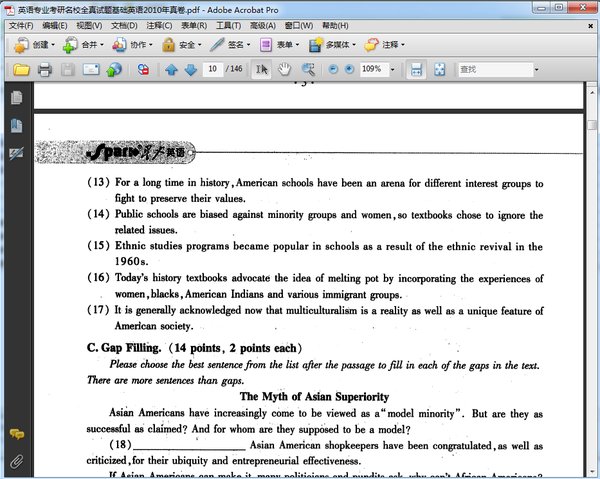
Task: Click the Email envelope icon
Action: (x=91, y=69)
